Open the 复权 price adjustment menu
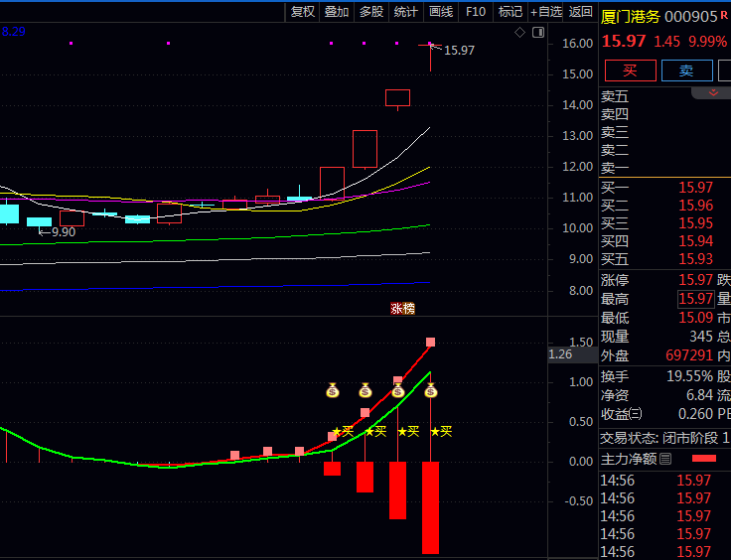731x560 pixels. coord(302,12)
